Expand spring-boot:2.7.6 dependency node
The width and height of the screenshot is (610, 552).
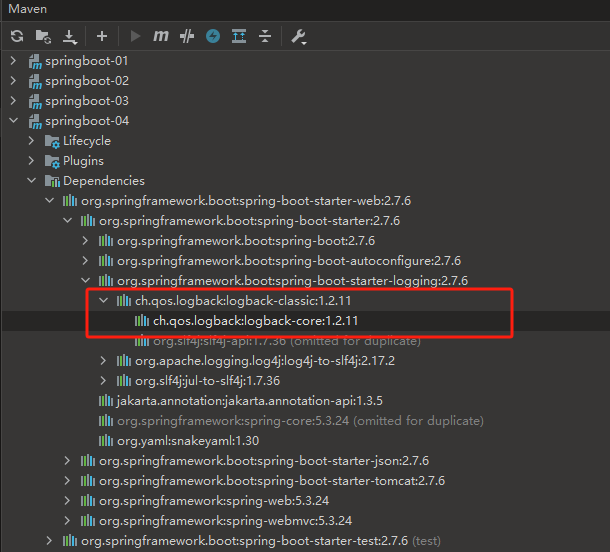(85, 240)
